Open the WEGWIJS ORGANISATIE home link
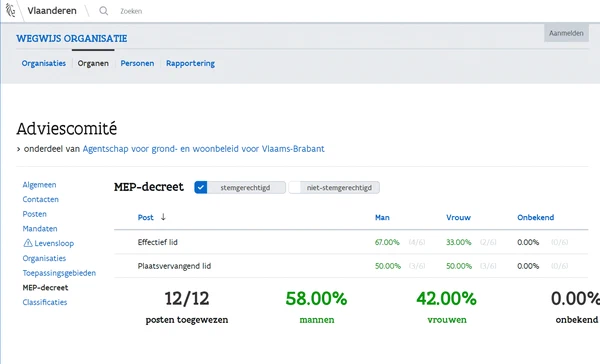Screen dimensions: 600x364 tap(72, 38)
